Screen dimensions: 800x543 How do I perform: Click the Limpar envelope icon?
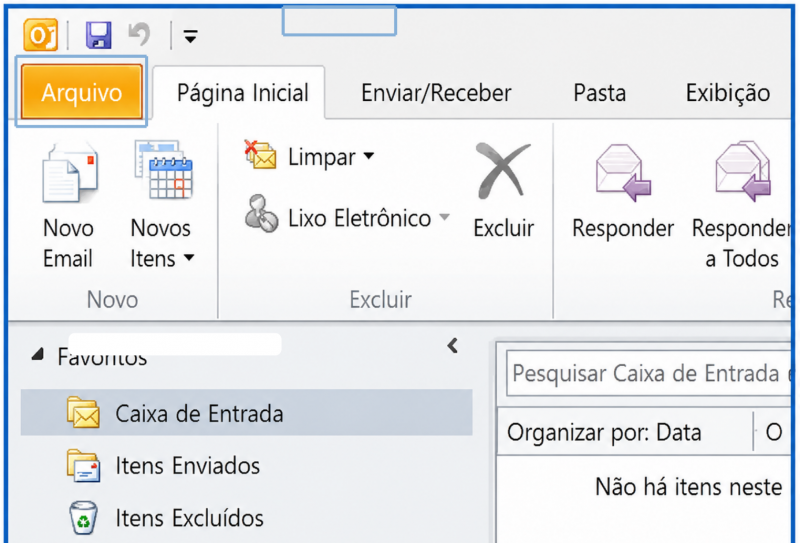(260, 155)
